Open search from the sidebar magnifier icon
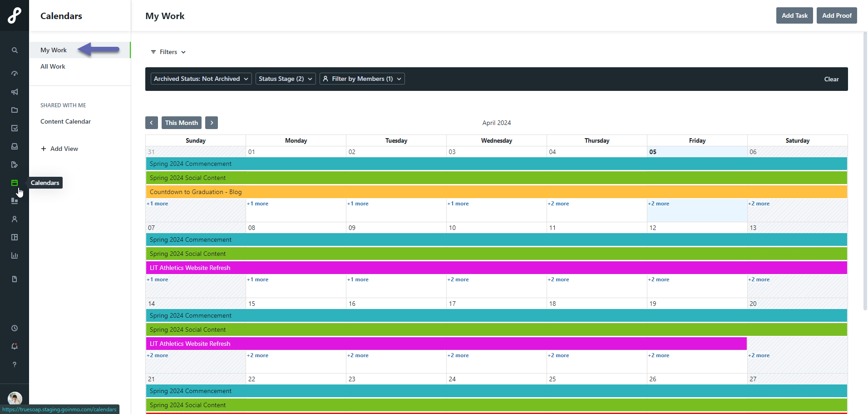Screen dimensions: 868x414 pyautogui.click(x=15, y=50)
